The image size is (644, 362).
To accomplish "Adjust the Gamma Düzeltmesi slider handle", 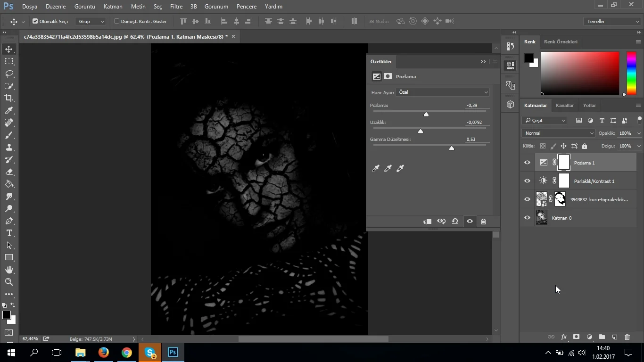I will tap(452, 148).
